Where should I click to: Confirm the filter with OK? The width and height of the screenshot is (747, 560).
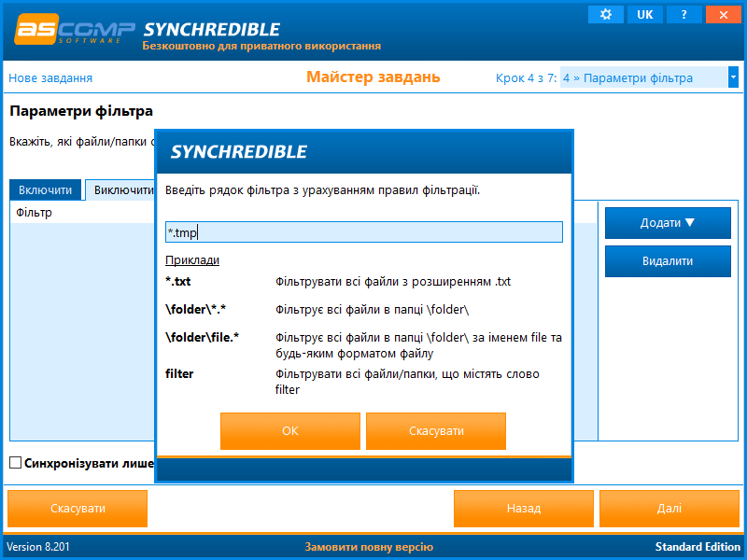(290, 431)
